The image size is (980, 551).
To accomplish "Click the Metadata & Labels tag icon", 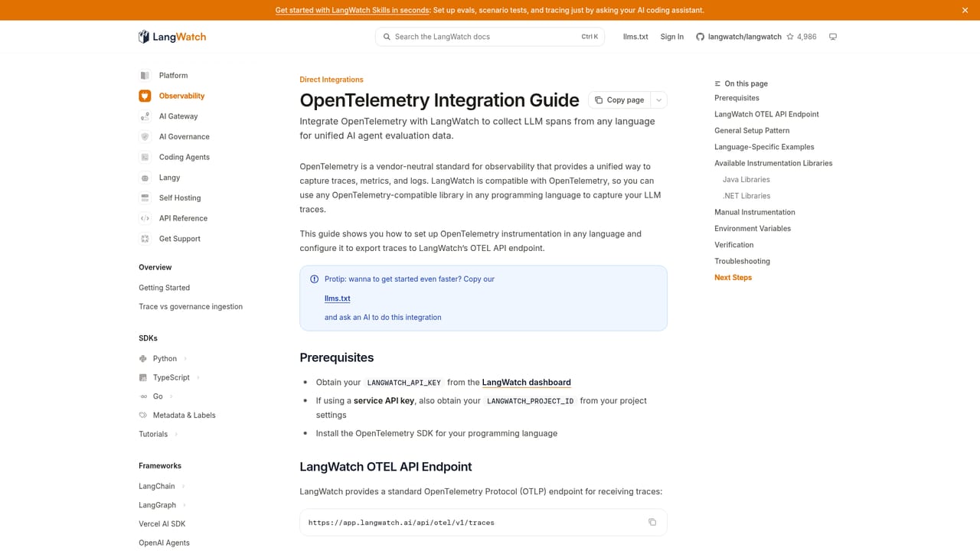I will [143, 415].
